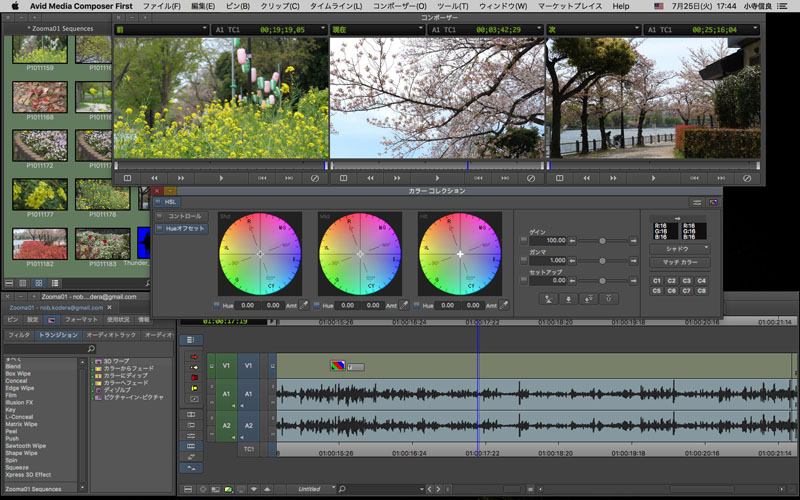Click the timeline fast menu hamburger icon

click(x=190, y=340)
